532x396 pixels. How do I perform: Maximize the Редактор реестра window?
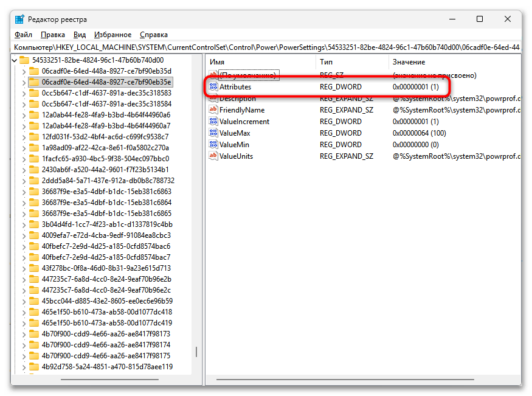tap(480, 19)
